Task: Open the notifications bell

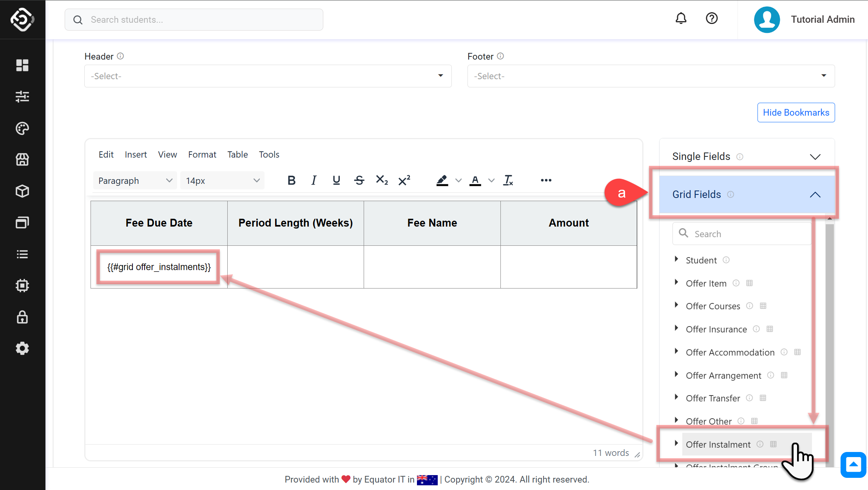Action: pos(681,18)
